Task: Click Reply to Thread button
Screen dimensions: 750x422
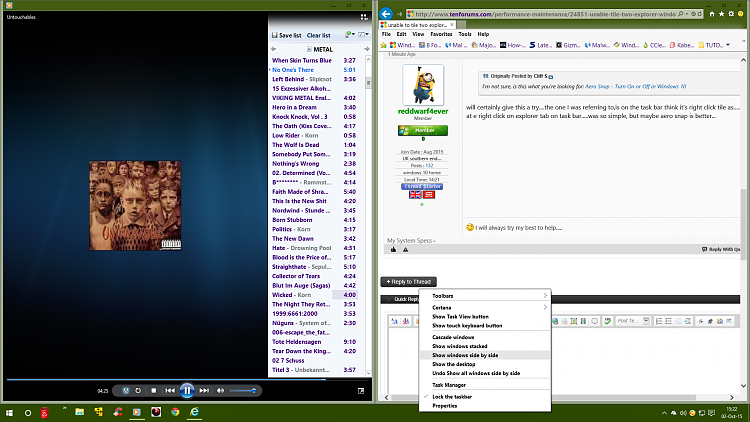Action: [408, 282]
